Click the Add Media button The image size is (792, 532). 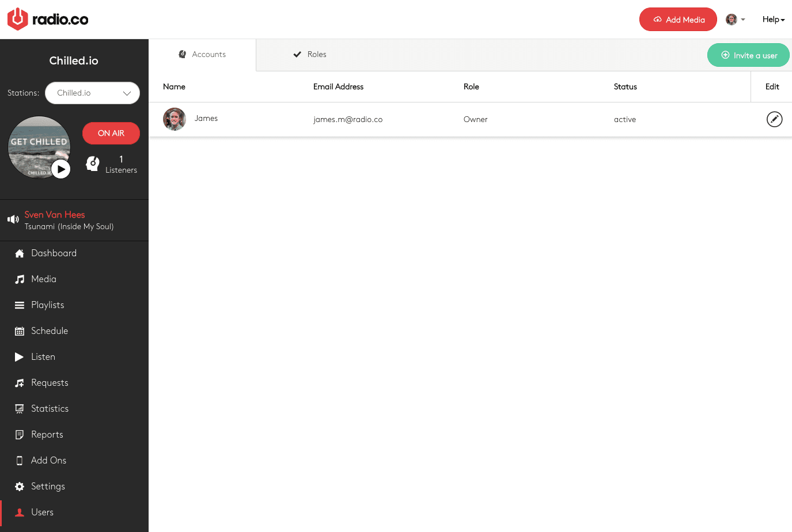click(x=678, y=19)
